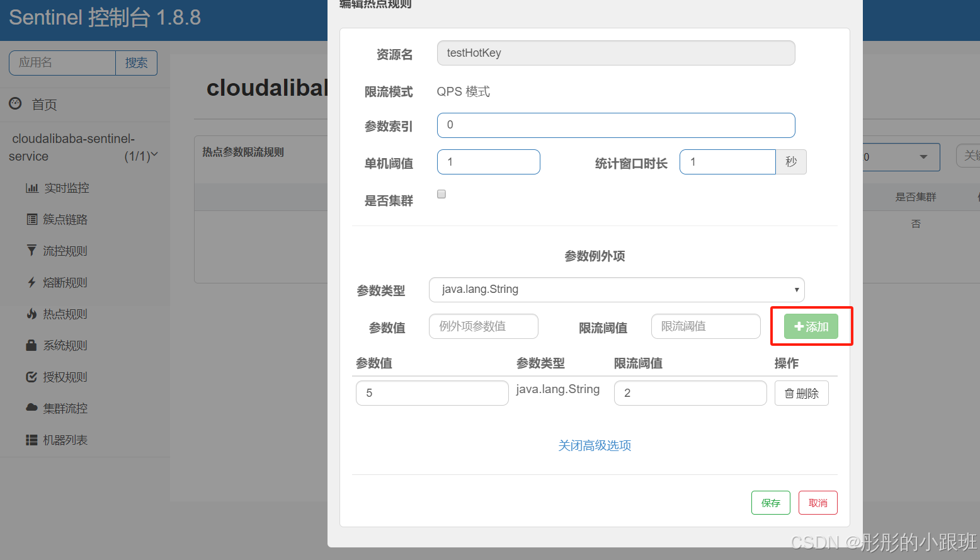The width and height of the screenshot is (980, 560).
Task: Click 删除 for the parameter value 5 row
Action: [802, 393]
